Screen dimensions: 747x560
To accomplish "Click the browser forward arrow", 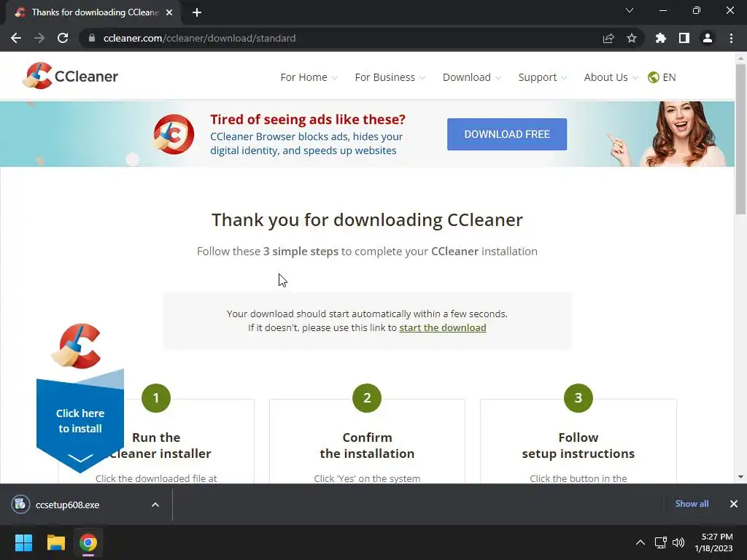I will coord(39,38).
